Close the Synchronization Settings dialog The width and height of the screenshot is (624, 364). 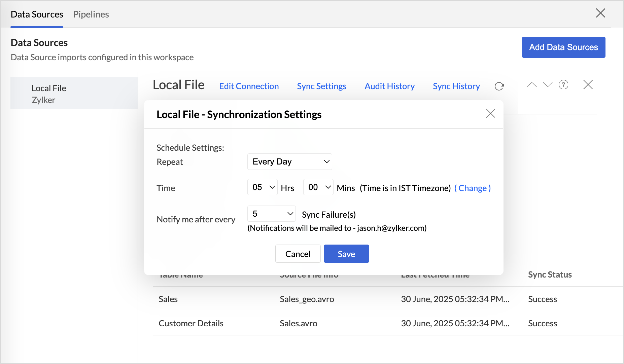490,113
